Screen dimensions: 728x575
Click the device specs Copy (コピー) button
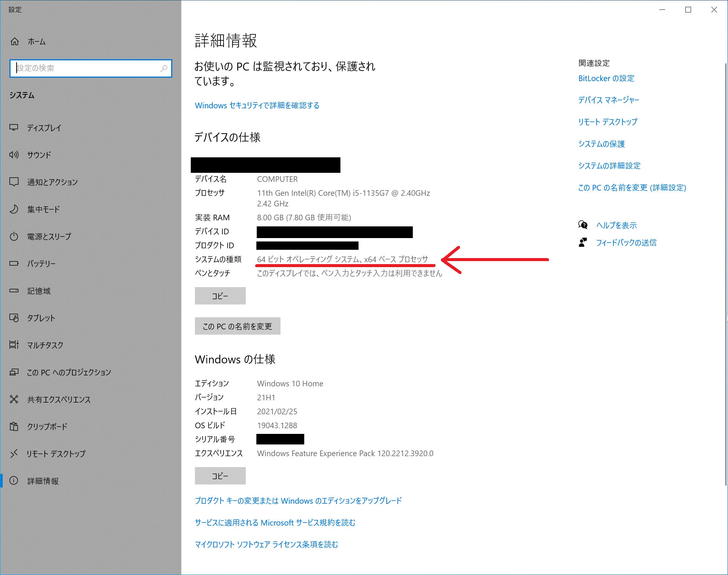(x=220, y=296)
